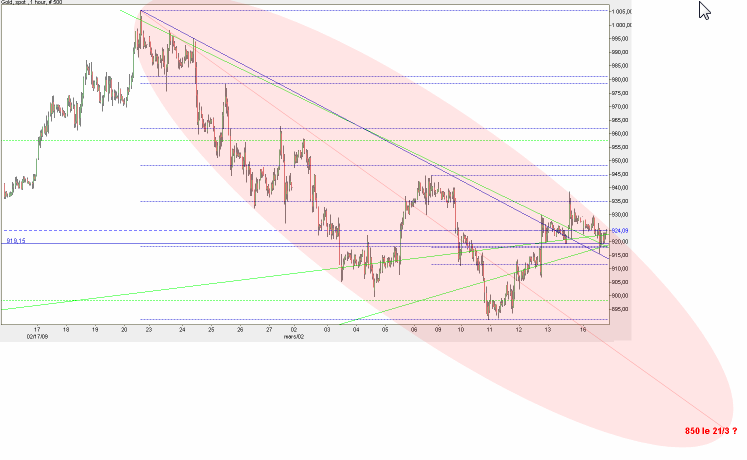This screenshot has height=460, width=747.
Task: Click day 02 above the mars/02 label
Action: tap(294, 329)
